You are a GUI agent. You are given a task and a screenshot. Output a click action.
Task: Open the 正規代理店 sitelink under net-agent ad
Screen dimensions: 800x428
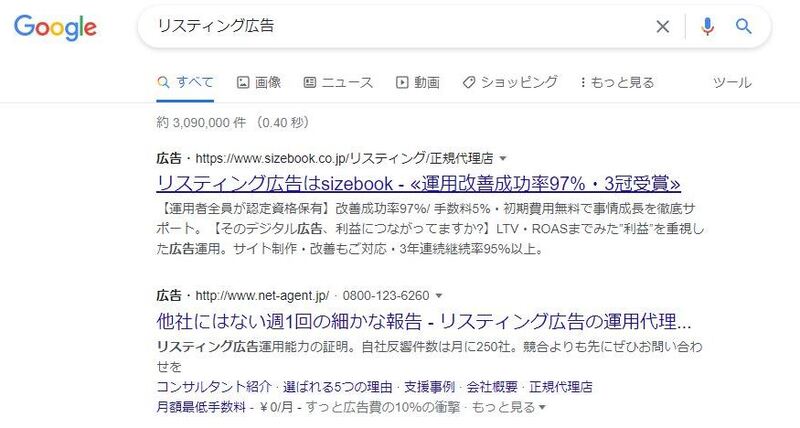pyautogui.click(x=561, y=387)
